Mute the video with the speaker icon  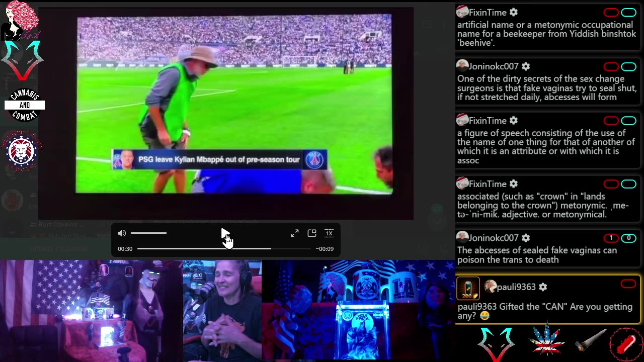coord(122,233)
